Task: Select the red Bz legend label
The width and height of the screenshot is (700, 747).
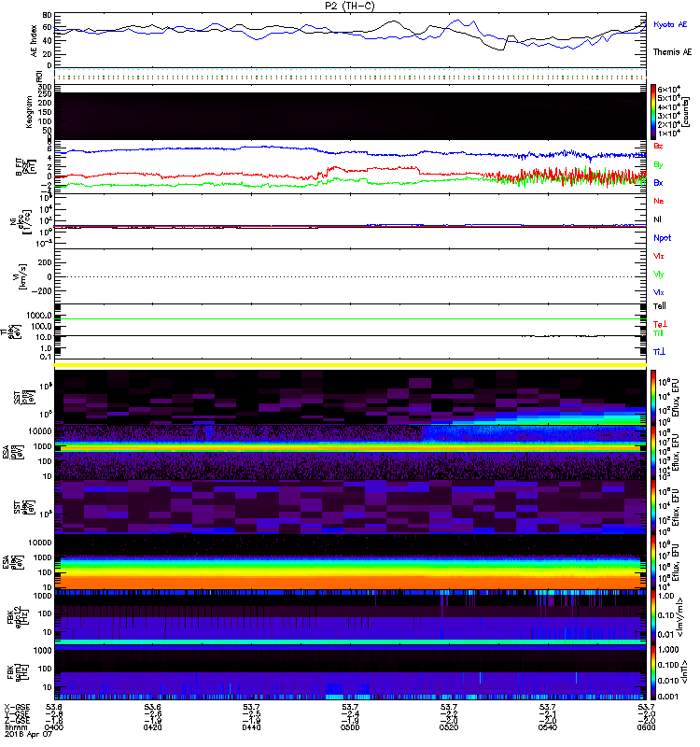Action: coord(657,147)
